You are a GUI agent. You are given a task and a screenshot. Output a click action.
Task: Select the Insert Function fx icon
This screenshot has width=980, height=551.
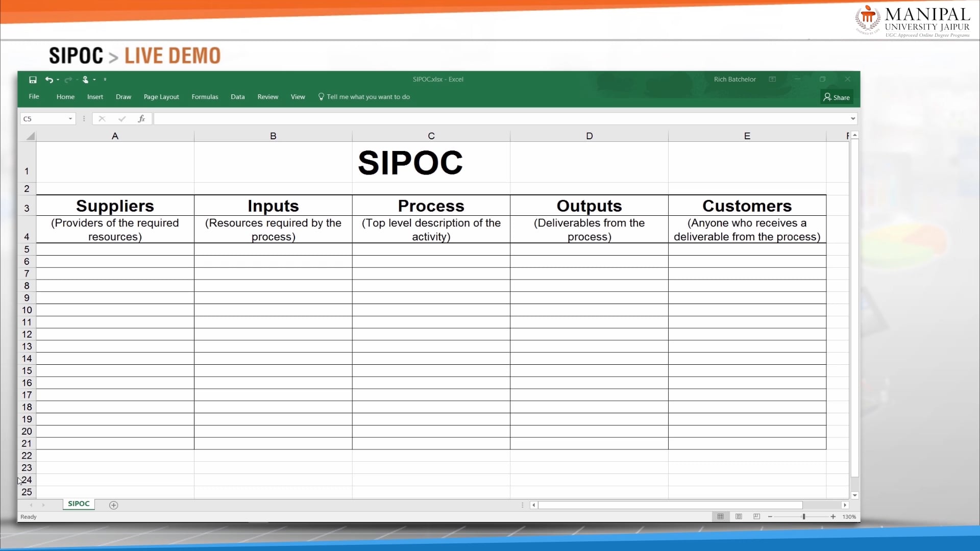click(141, 118)
